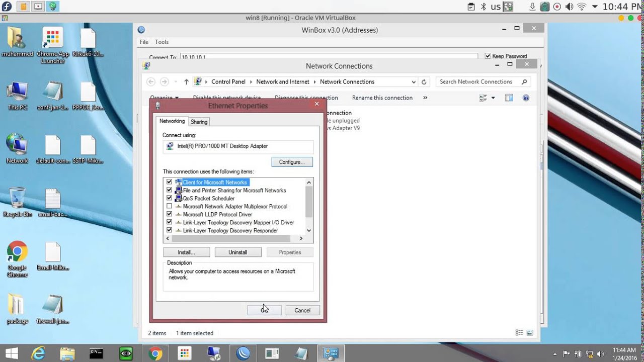The width and height of the screenshot is (644, 362).
Task: Click the Windows Start button on the taskbar
Action: tap(12, 353)
